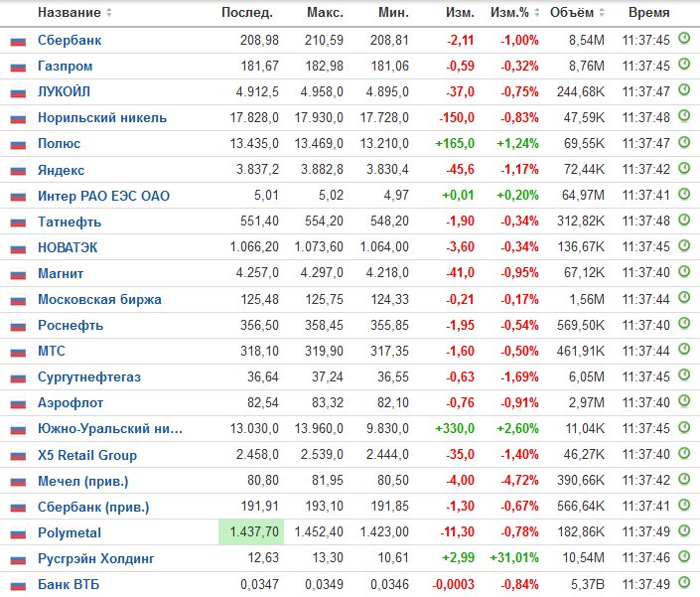
Task: Click the +31,01% change value
Action: (x=514, y=557)
